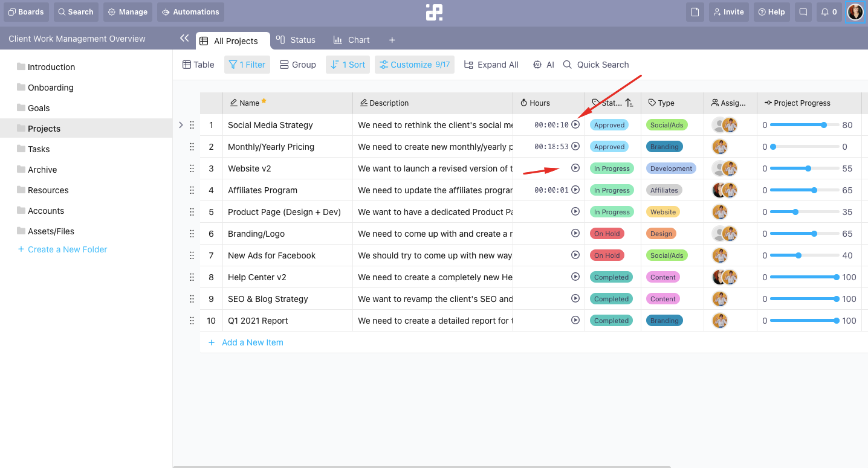Viewport: 868px width, 468px height.
Task: Open Customize 9/17 columns panel
Action: point(415,65)
